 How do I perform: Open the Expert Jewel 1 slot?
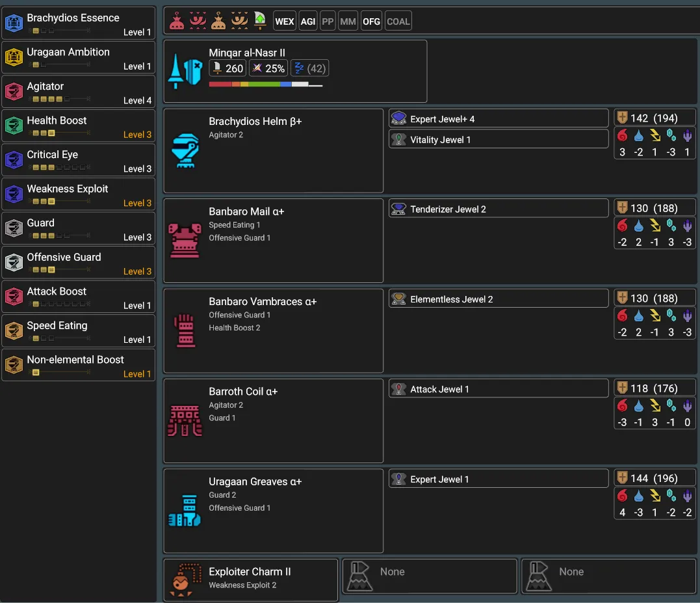tap(499, 479)
